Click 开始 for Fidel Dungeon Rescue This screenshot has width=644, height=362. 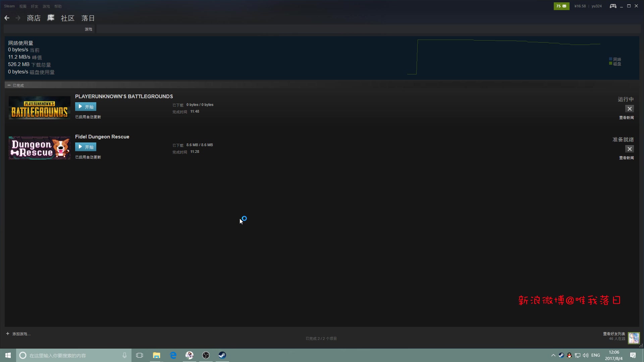[86, 147]
